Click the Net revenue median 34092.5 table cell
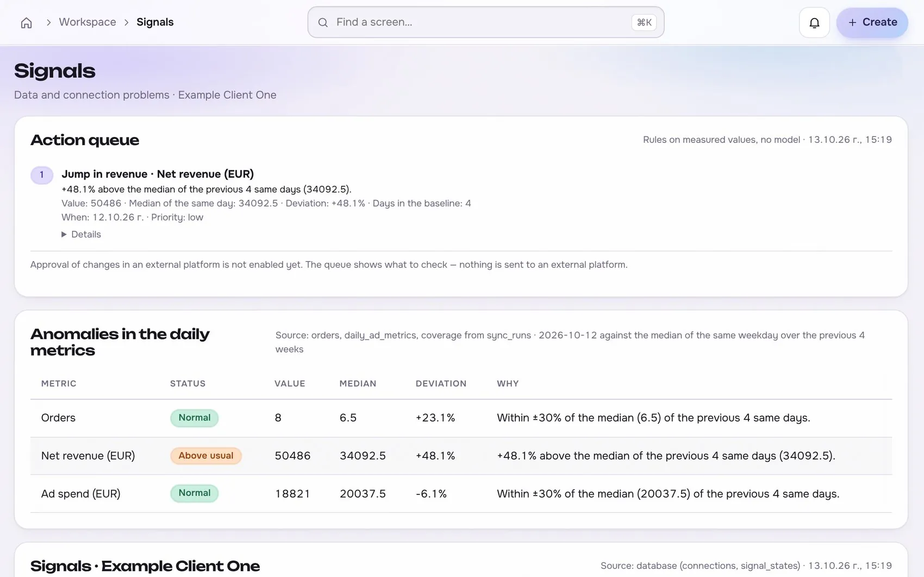Image resolution: width=924 pixels, height=577 pixels. point(363,456)
